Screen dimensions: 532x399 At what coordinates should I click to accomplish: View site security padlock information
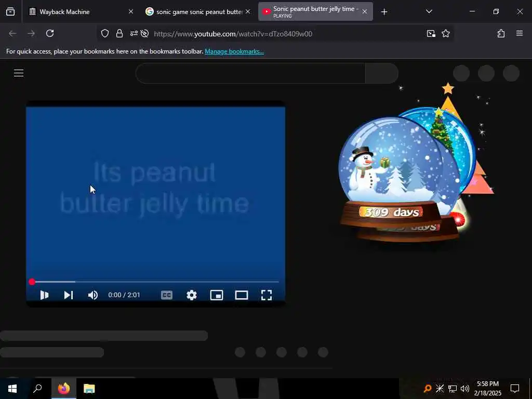[119, 33]
